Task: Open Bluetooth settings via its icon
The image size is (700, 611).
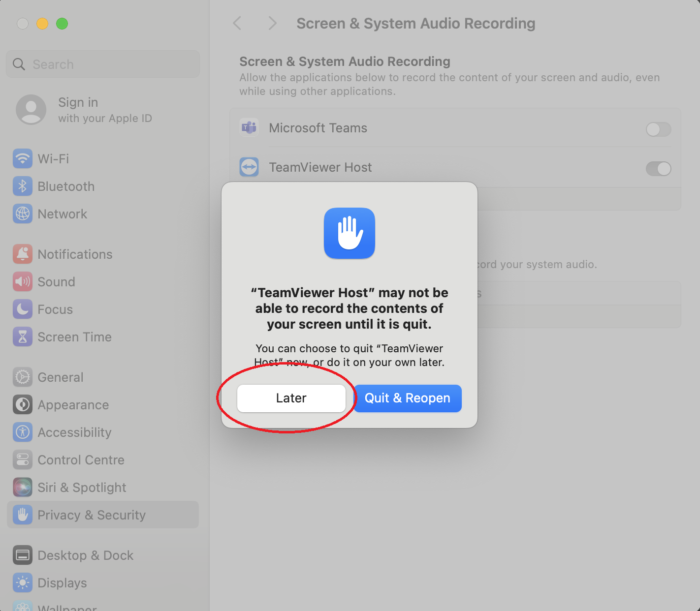Action: (23, 186)
